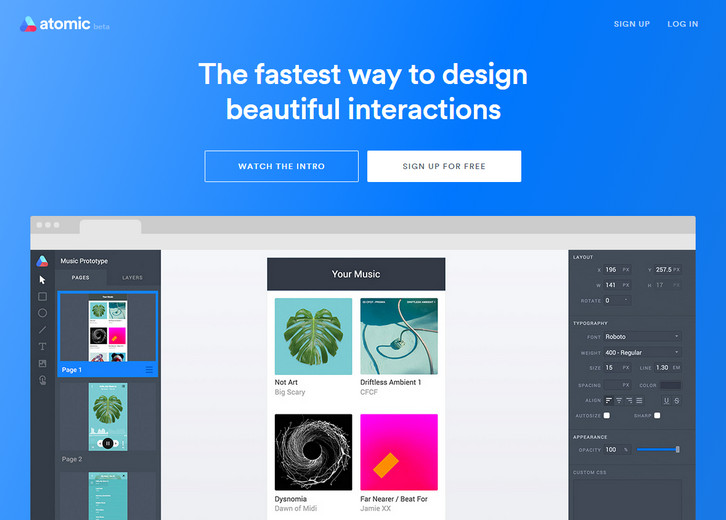Select the Image insert tool

coord(42,363)
